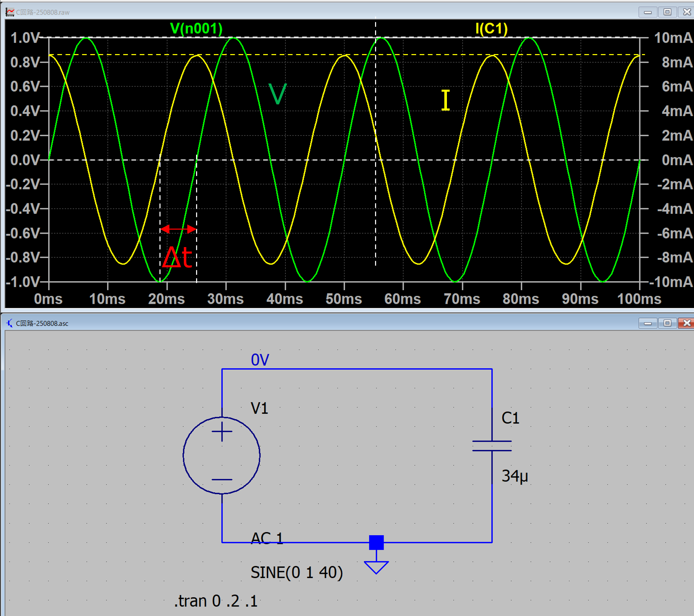Minimize the C回路-250808.asc schematic window

[647, 323]
